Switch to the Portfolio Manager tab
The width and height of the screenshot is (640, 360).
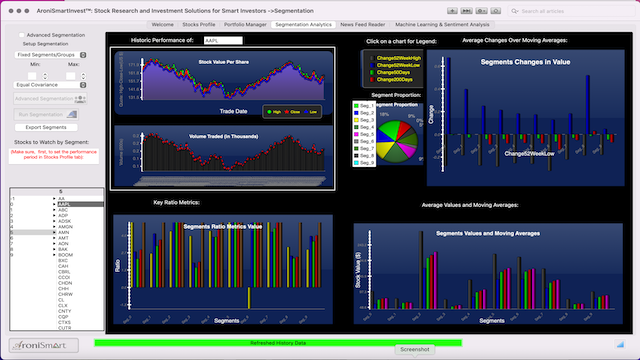coord(245,24)
